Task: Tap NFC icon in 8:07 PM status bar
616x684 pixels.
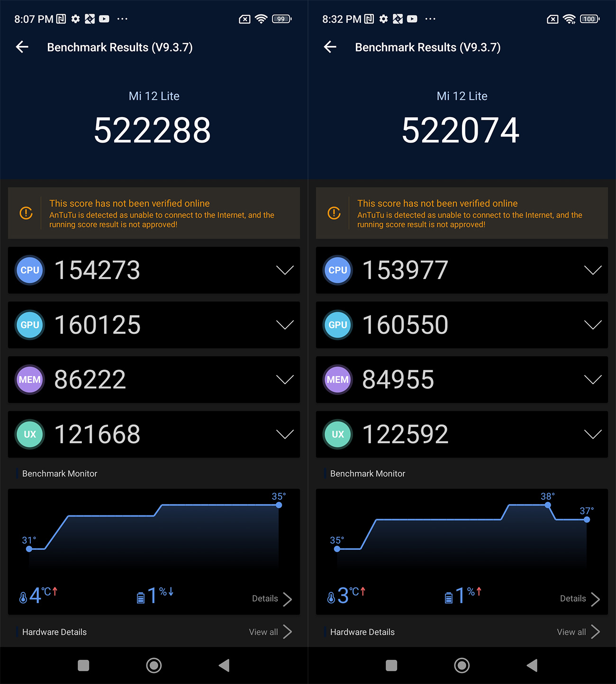Action: (61, 19)
